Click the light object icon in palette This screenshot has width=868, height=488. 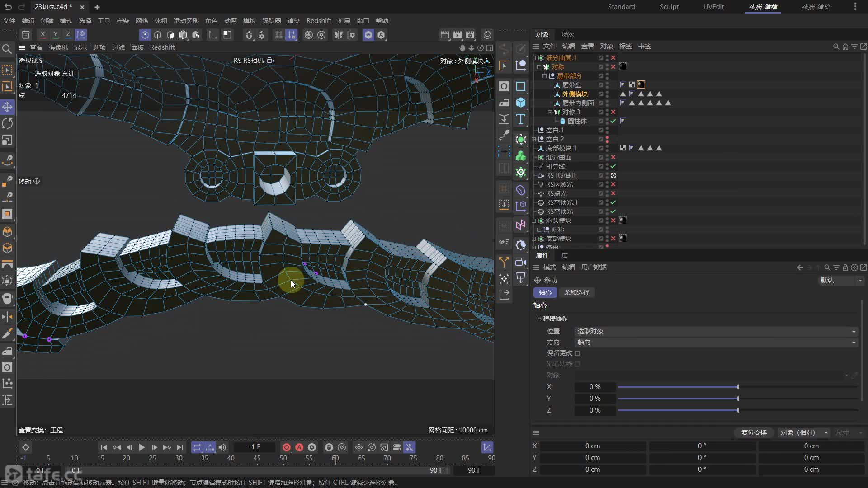[521, 278]
